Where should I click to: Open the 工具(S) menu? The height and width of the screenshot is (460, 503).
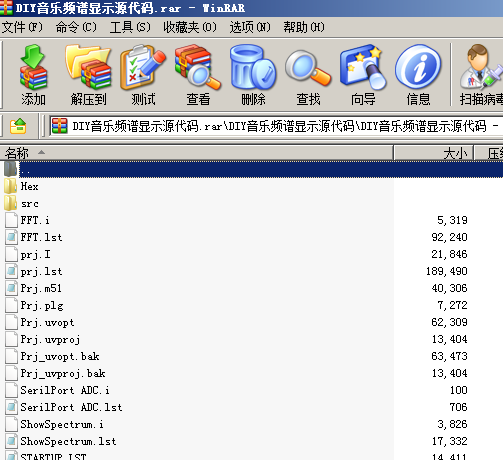click(130, 27)
